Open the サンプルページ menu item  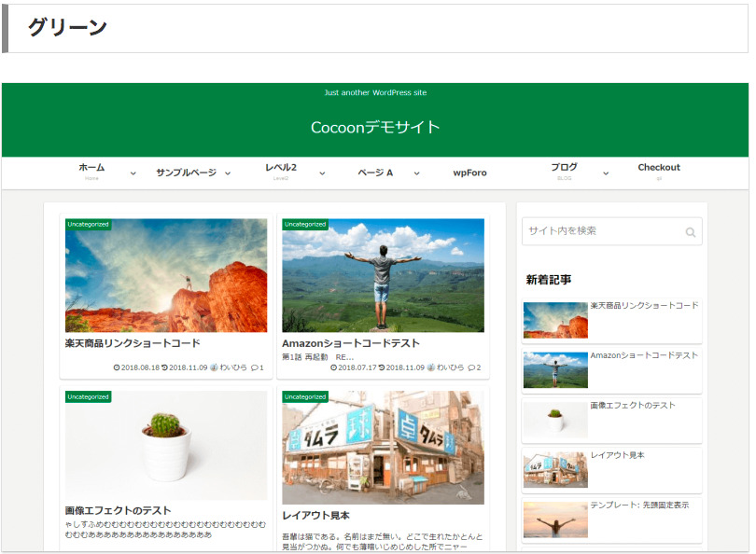(186, 173)
